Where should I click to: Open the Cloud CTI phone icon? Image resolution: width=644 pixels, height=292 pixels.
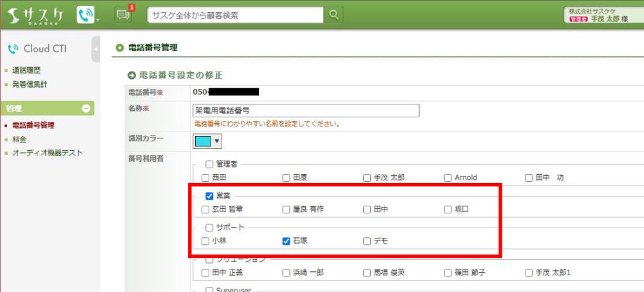[84, 15]
